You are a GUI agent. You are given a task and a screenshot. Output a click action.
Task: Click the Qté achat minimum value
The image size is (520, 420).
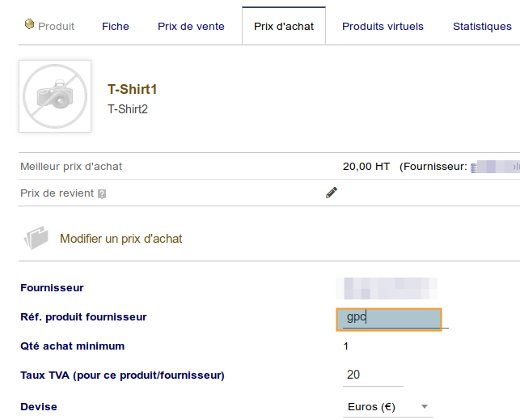[346, 346]
